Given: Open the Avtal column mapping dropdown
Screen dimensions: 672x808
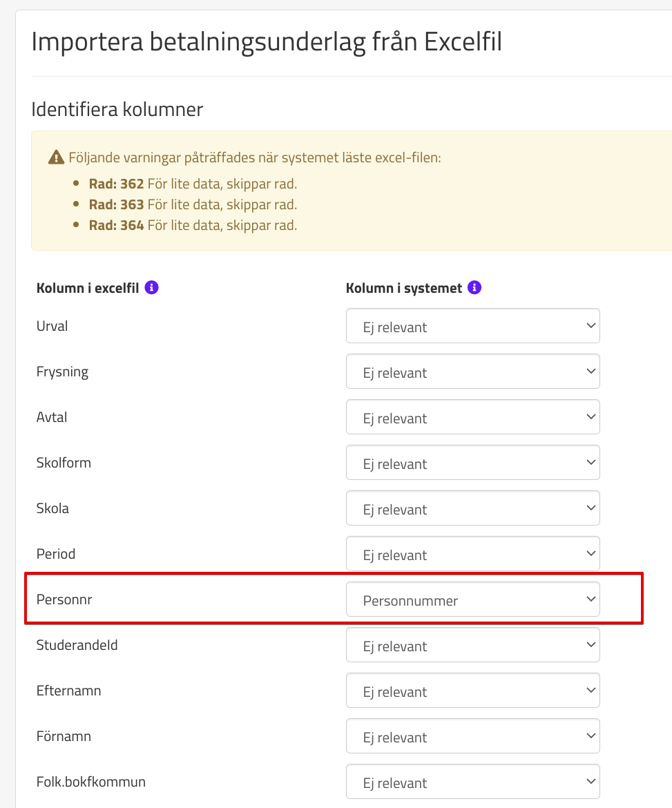Looking at the screenshot, I should pyautogui.click(x=472, y=418).
